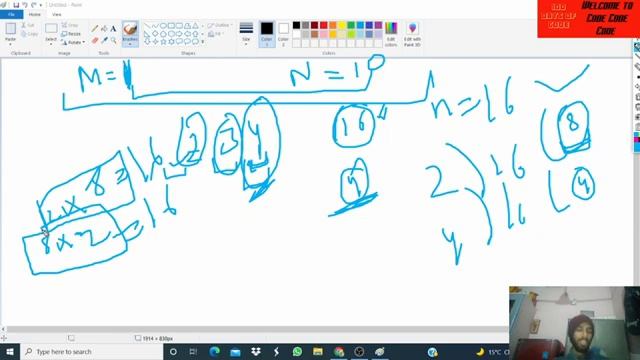Choose yellow color swatch
The width and height of the screenshot is (640, 360).
pos(342,25)
